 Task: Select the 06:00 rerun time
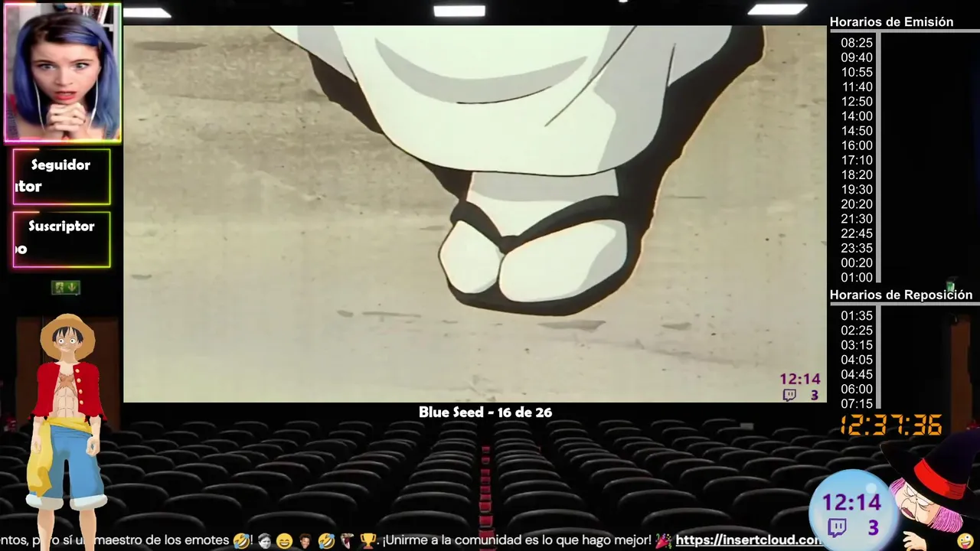857,389
